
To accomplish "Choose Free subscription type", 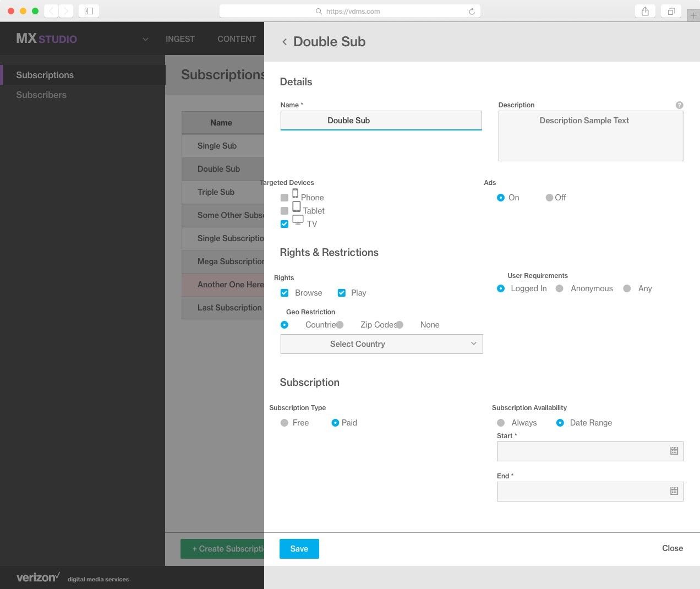I will click(x=285, y=423).
